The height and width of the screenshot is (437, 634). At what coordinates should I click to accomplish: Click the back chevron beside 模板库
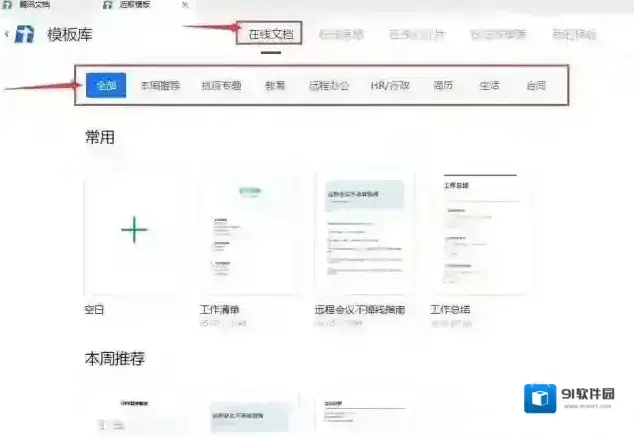click(7, 35)
